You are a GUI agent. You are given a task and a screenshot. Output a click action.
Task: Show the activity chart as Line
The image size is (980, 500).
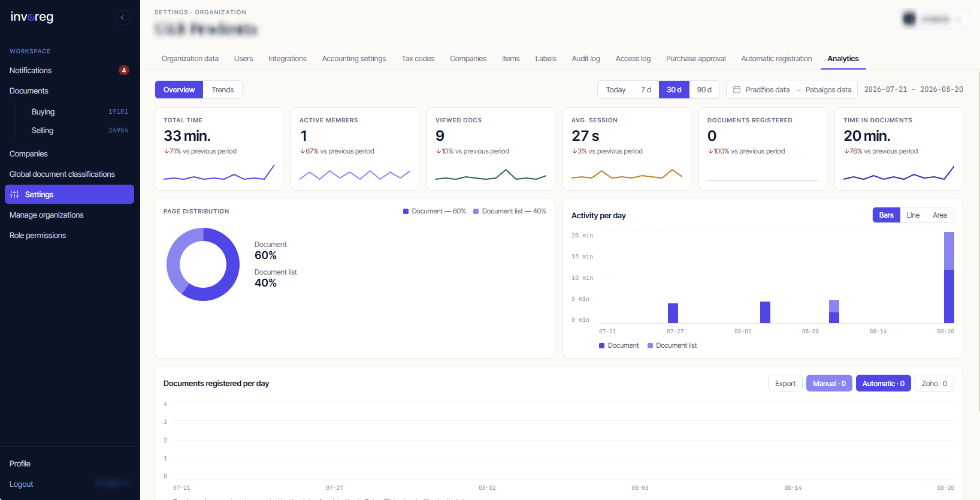tap(913, 215)
